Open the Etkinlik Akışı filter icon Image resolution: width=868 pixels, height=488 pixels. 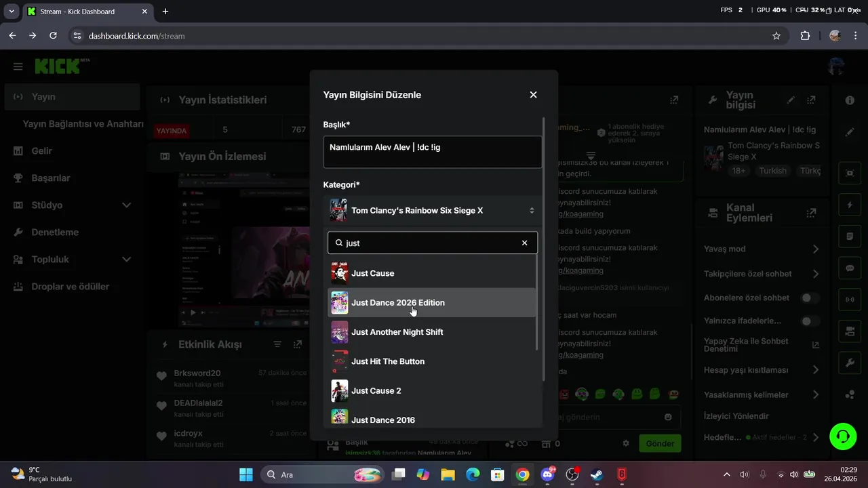tap(277, 344)
